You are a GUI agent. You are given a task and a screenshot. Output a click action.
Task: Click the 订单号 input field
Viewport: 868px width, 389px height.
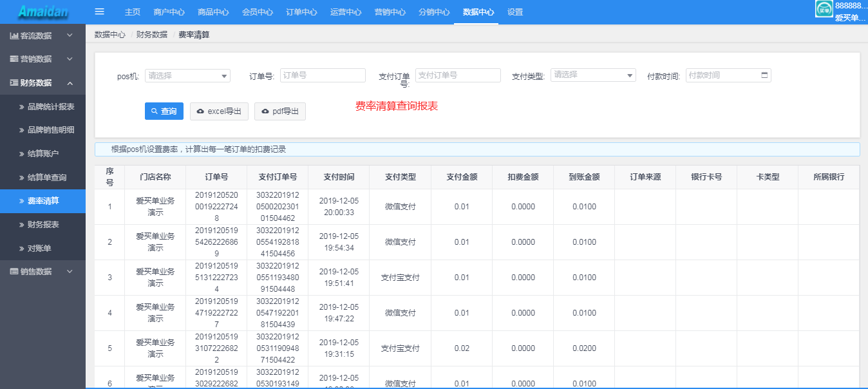pyautogui.click(x=323, y=75)
